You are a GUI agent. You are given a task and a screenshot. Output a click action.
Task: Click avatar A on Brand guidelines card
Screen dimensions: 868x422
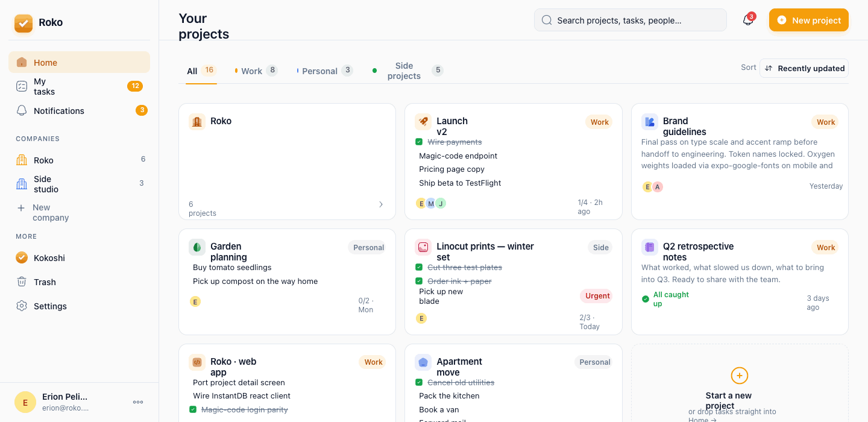point(658,187)
